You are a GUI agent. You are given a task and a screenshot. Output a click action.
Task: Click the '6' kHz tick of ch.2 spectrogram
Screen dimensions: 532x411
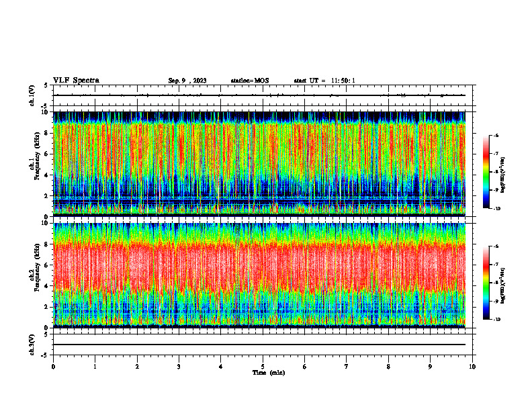point(47,265)
